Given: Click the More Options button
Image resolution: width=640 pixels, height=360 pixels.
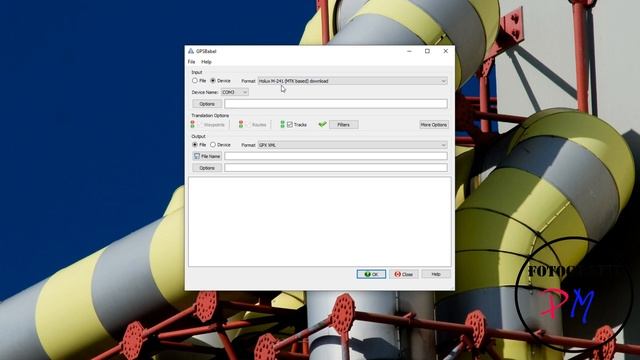Looking at the screenshot, I should pos(434,124).
